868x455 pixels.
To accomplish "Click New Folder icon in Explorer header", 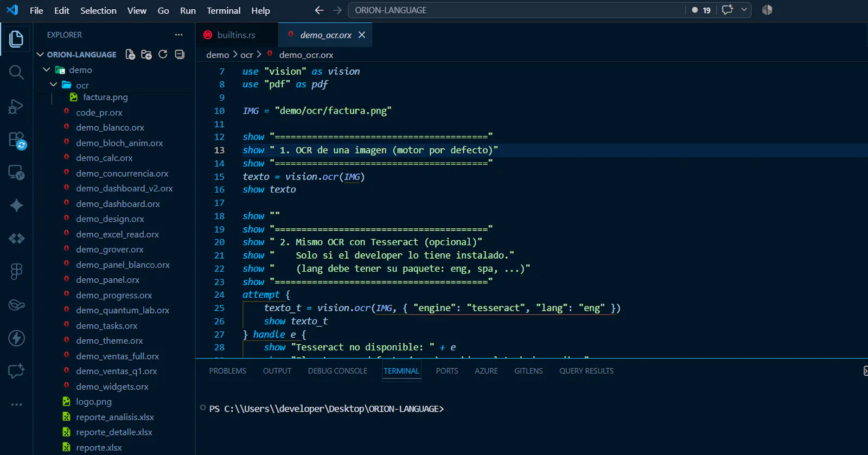I will coord(146,54).
